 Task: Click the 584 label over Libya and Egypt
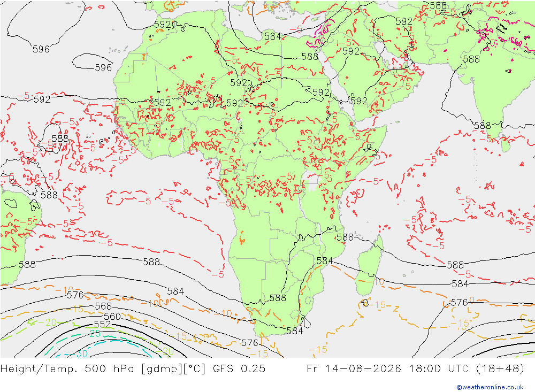click(x=272, y=36)
